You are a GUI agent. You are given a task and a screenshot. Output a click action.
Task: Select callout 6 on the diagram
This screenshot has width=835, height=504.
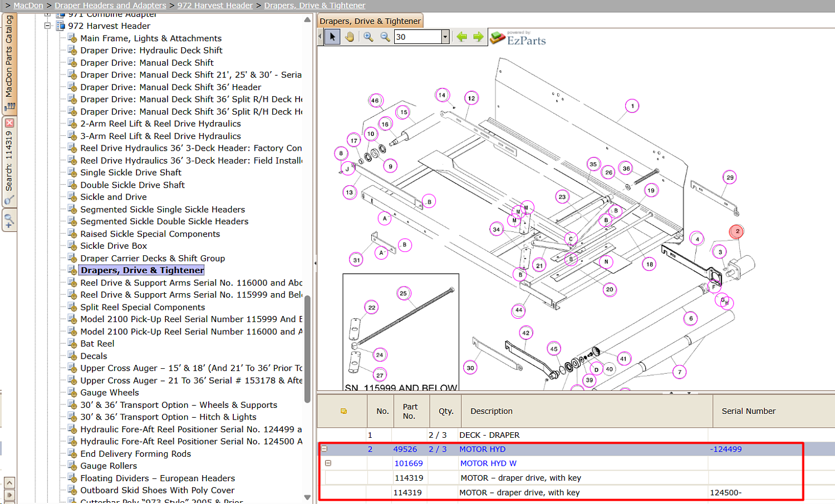pyautogui.click(x=691, y=319)
